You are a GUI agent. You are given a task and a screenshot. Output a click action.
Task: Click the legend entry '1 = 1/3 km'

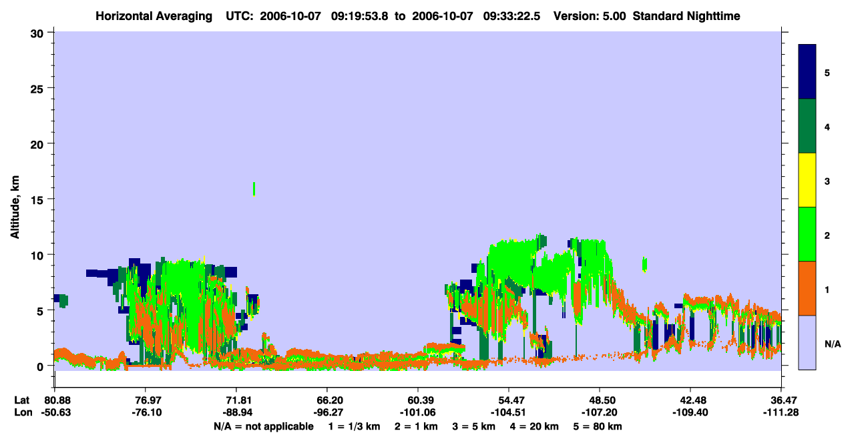(x=354, y=426)
